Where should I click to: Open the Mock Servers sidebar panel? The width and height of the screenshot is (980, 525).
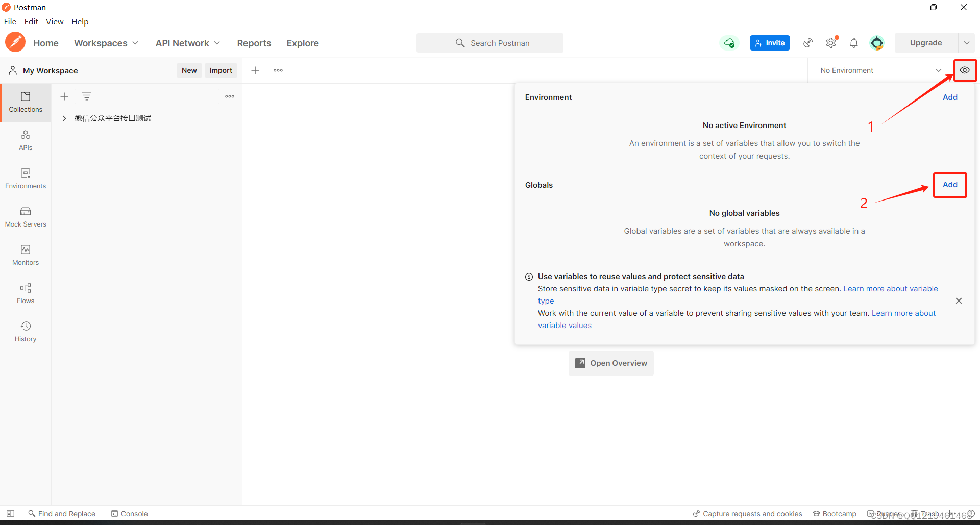[x=26, y=217]
